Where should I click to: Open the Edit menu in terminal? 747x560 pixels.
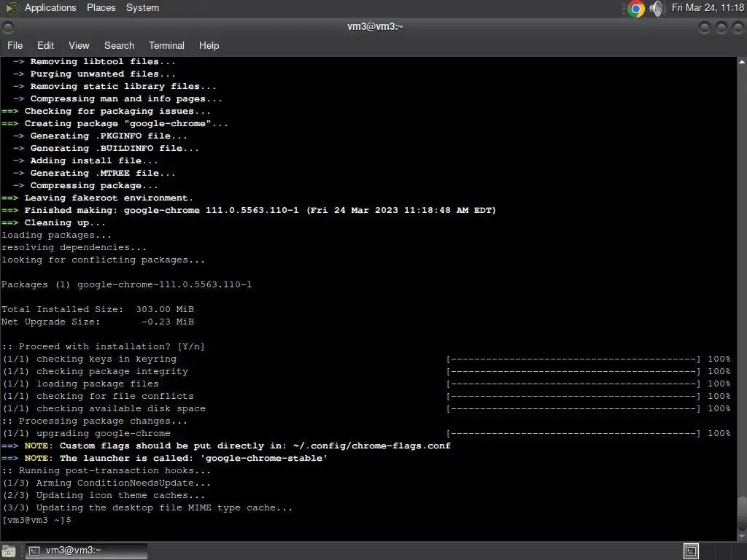45,46
